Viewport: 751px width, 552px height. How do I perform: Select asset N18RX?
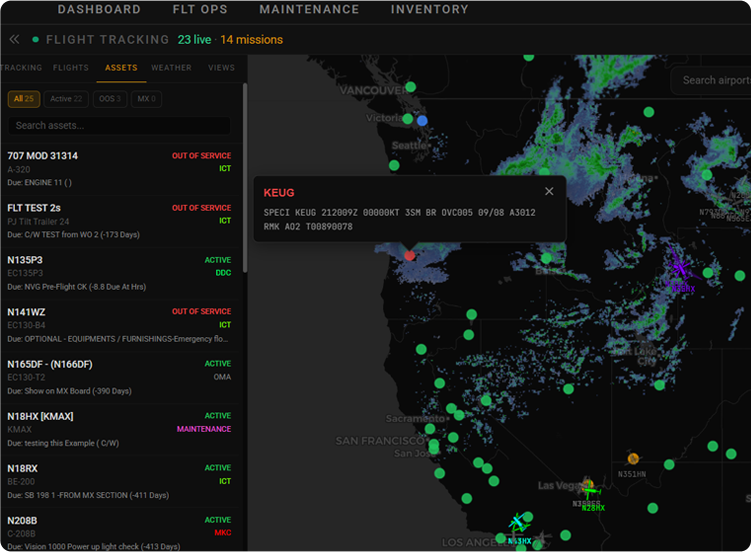point(119,482)
